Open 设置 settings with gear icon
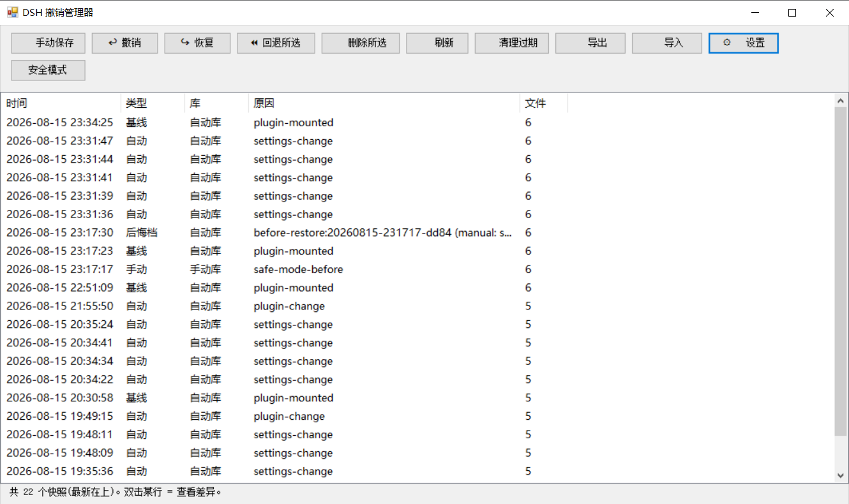 click(744, 43)
